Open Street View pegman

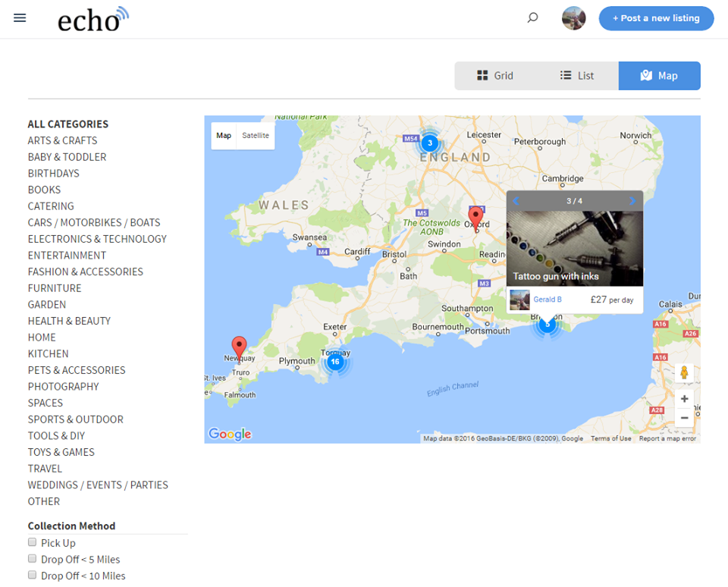pos(684,372)
